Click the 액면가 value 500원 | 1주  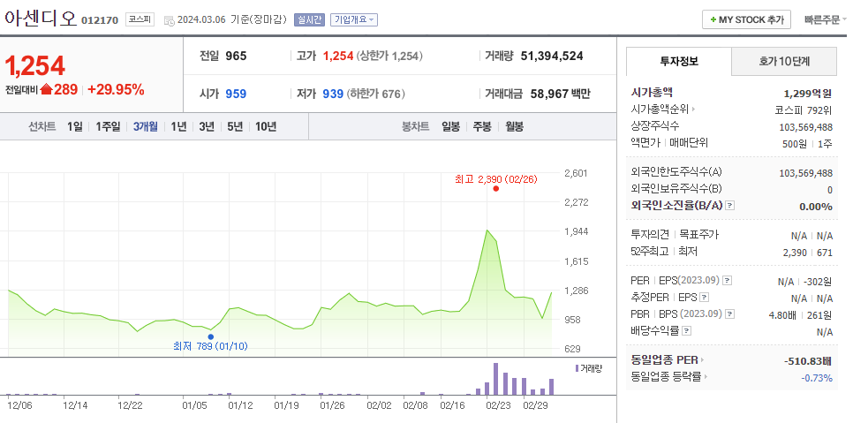coord(807,144)
